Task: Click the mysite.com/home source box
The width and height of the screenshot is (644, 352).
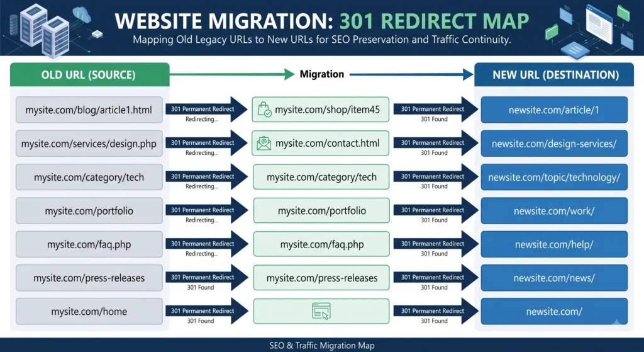Action: pyautogui.click(x=89, y=312)
